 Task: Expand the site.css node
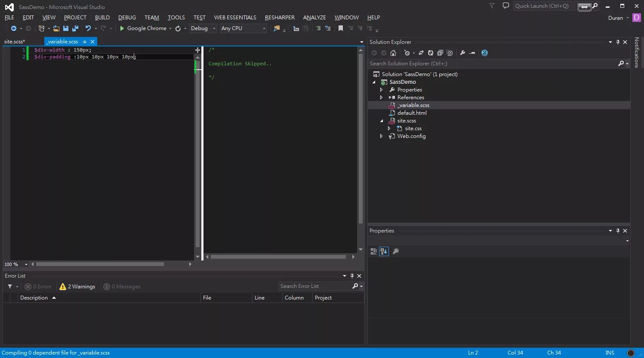point(389,129)
